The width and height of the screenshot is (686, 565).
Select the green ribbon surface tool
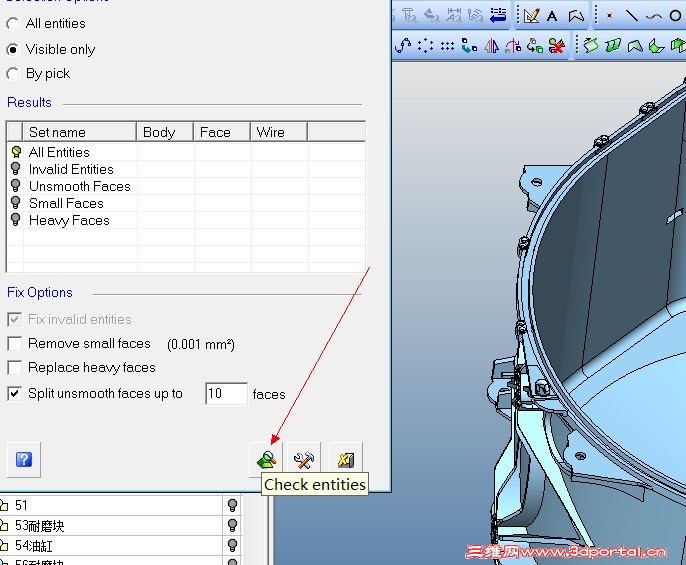(591, 46)
